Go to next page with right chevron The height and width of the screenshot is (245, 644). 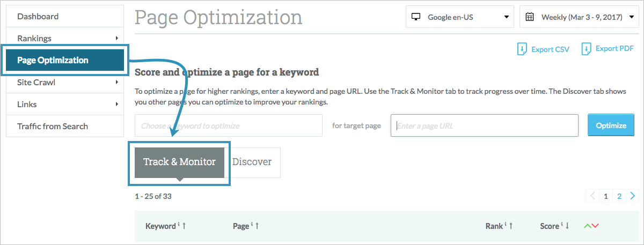pyautogui.click(x=633, y=196)
